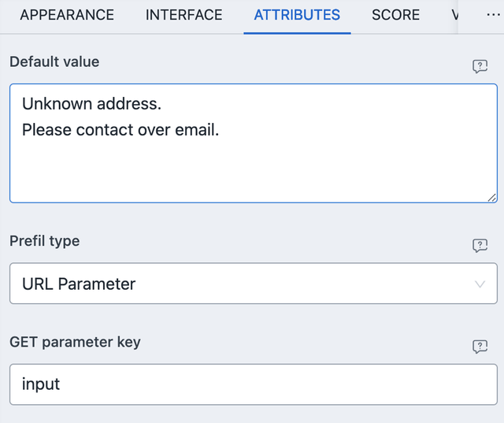
Task: Open the GET parameter key help icon
Action: 480,346
